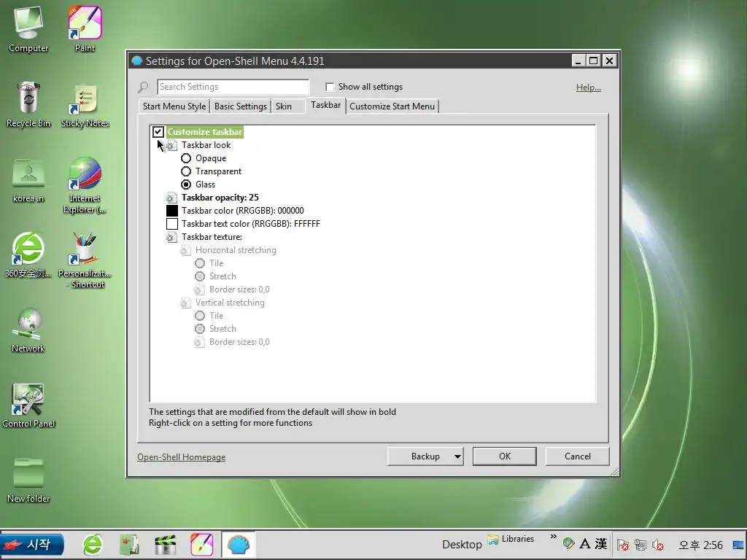Click the A input mode tray icon
This screenshot has width=747, height=560.
tap(585, 544)
